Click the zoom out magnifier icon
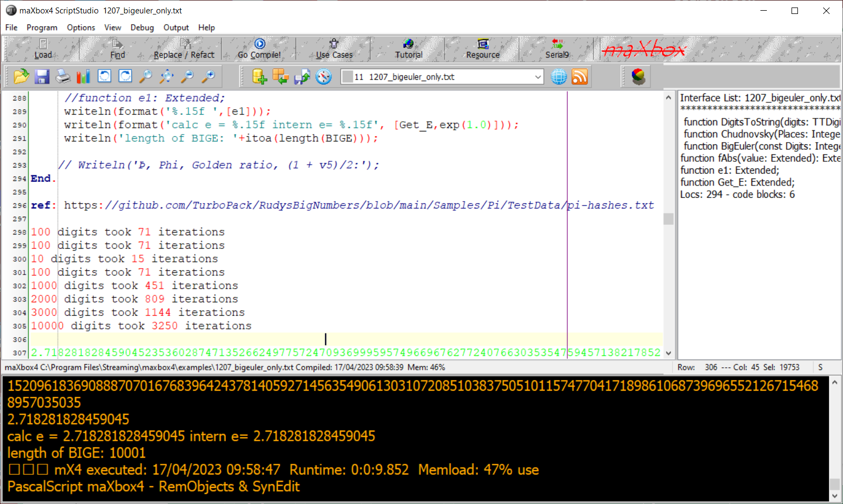 [x=187, y=77]
